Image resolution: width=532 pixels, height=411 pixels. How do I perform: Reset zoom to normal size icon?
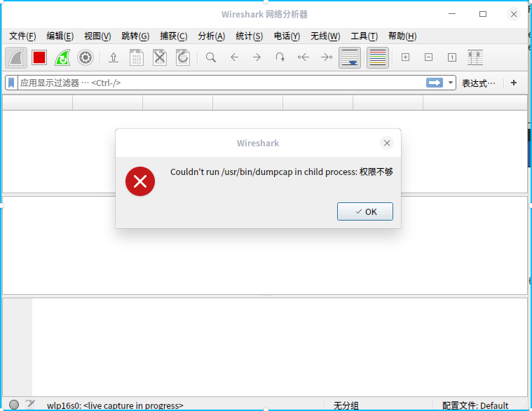coord(452,57)
